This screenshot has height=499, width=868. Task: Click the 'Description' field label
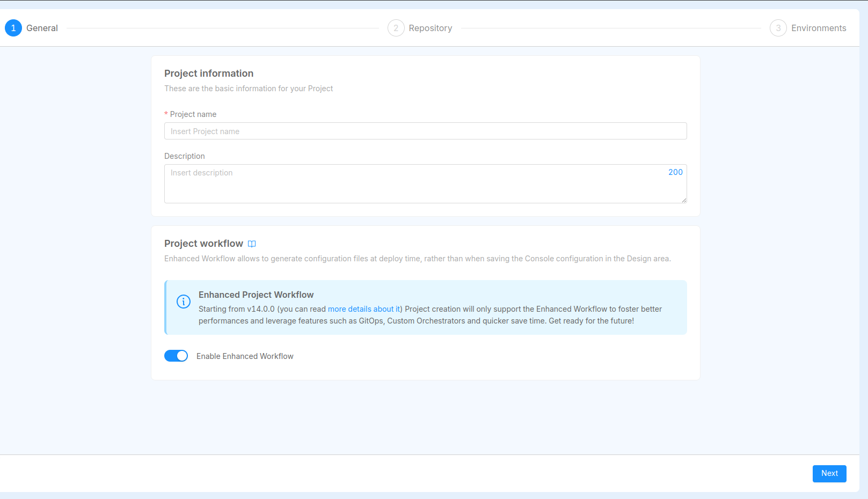pyautogui.click(x=185, y=156)
